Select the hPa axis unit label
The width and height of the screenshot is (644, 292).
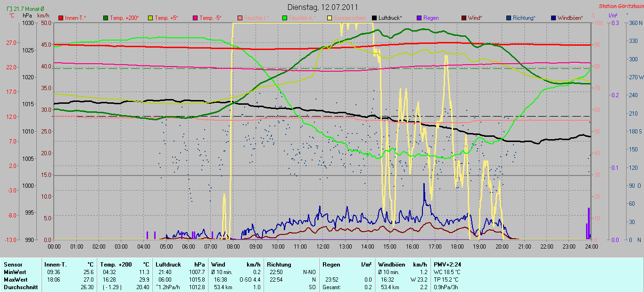tap(27, 16)
